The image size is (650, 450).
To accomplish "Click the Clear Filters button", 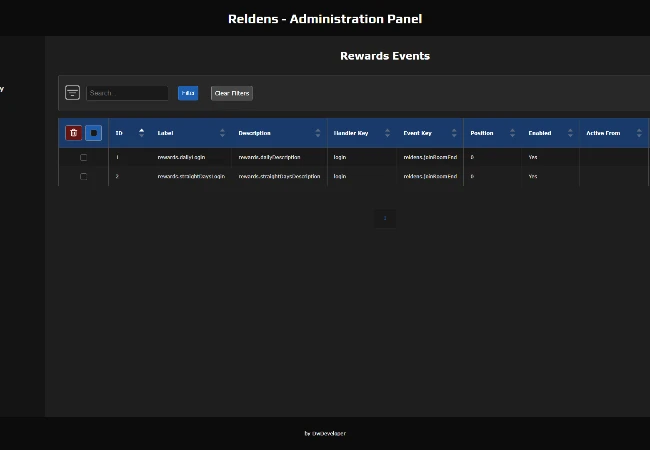I will coord(232,93).
